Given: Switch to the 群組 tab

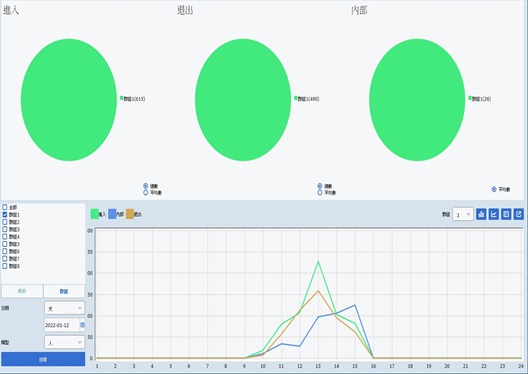Looking at the screenshot, I should pos(64,291).
